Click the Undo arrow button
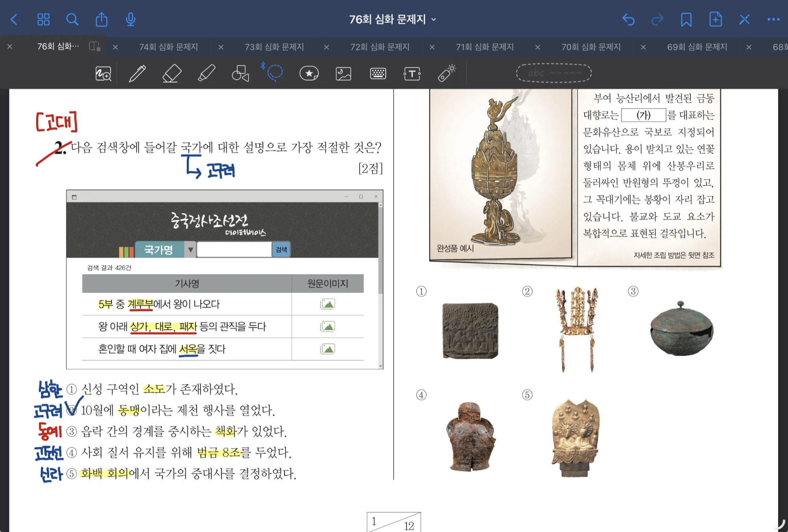The width and height of the screenshot is (788, 532). coord(628,19)
